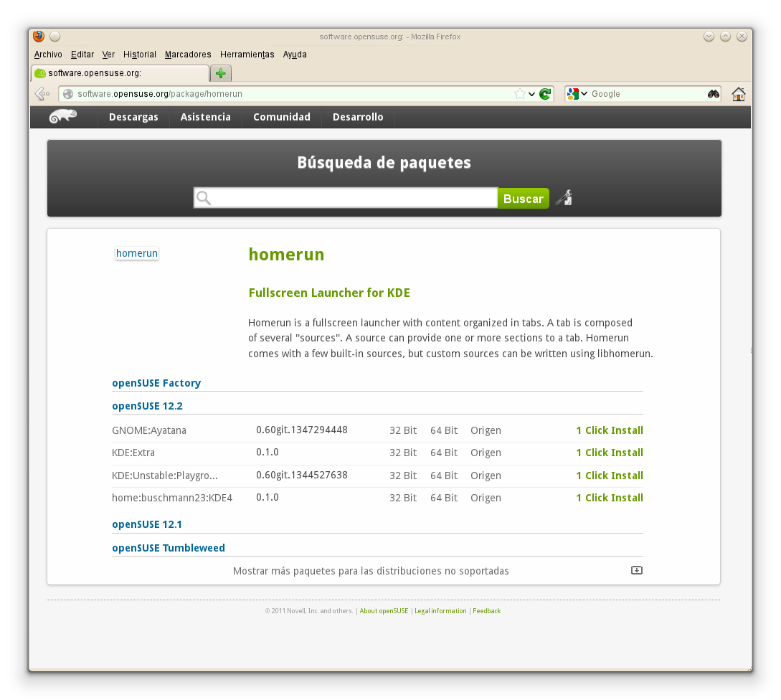This screenshot has width=781, height=700.
Task: Go to the home page icon
Action: tap(738, 94)
